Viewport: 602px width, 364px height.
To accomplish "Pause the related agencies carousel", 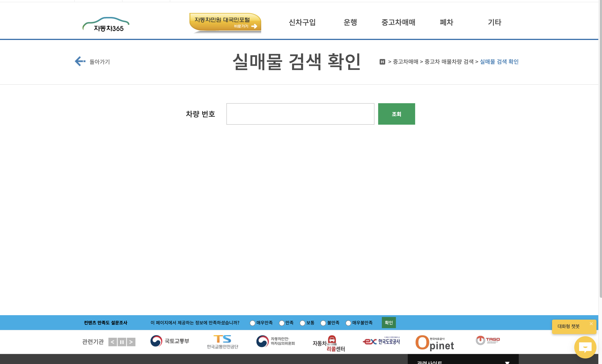I will [x=122, y=342].
